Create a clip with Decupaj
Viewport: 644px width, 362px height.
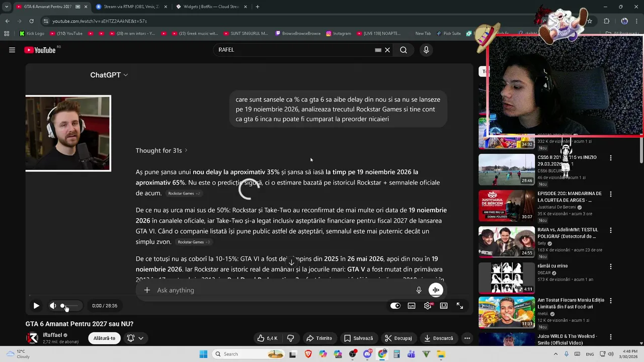point(398,338)
